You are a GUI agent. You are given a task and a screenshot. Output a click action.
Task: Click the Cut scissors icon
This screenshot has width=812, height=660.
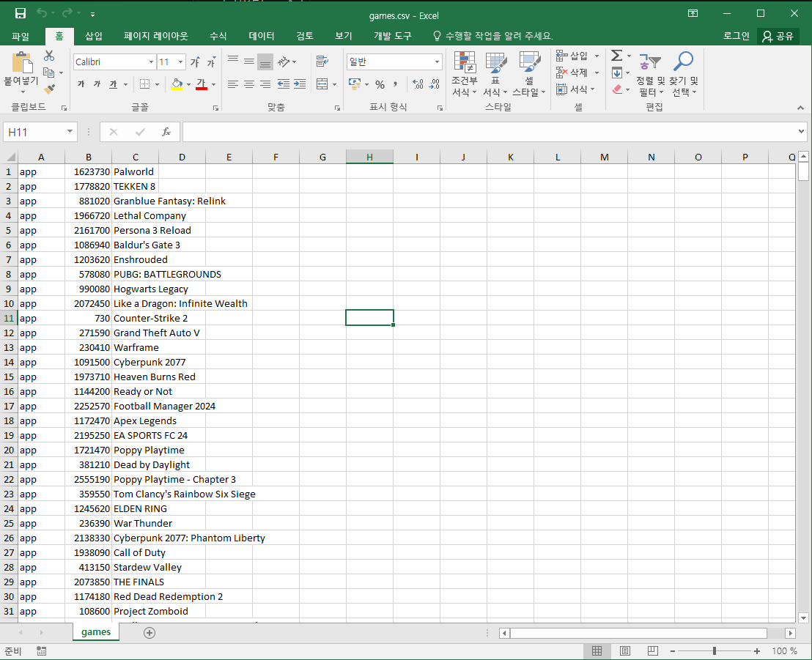49,56
